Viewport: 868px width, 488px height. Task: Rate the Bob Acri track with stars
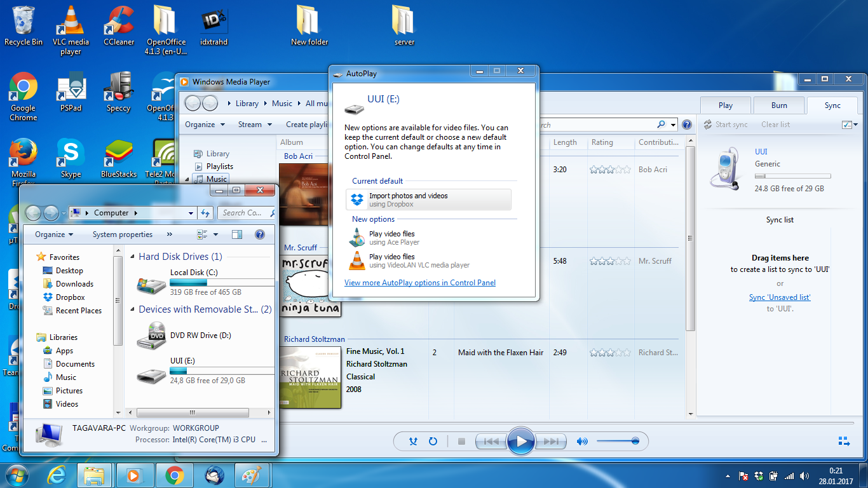click(x=610, y=170)
